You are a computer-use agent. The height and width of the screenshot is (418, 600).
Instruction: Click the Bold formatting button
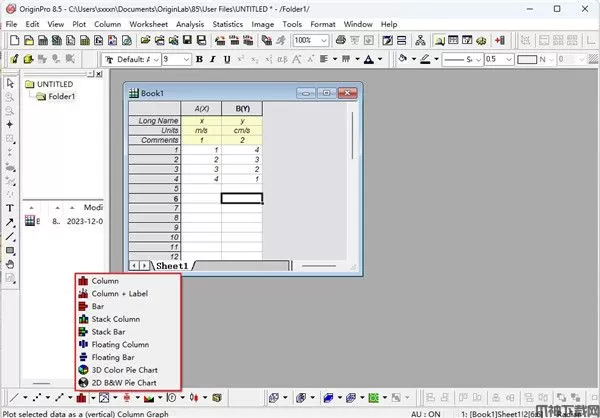[200, 59]
